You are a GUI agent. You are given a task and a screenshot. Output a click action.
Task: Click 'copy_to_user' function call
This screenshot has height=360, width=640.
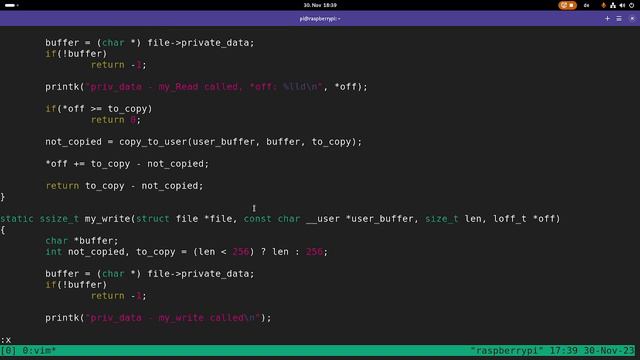(153, 142)
